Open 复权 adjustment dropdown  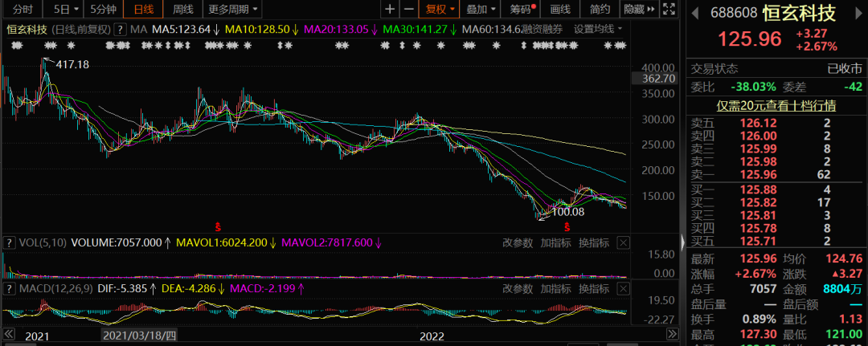pyautogui.click(x=440, y=9)
